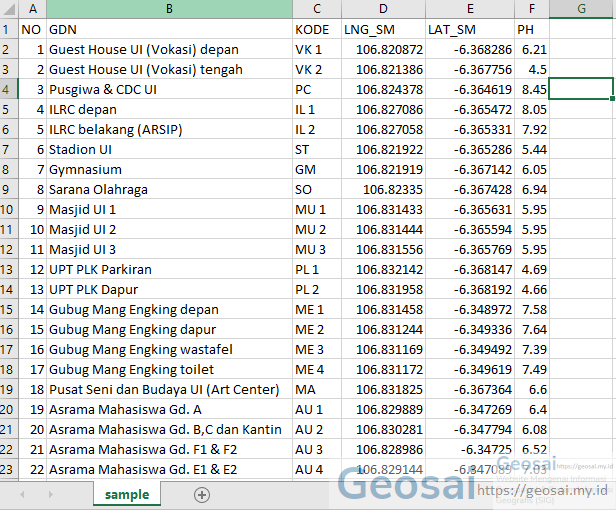Click longitude value 106.82335
The image size is (616, 510).
point(383,189)
